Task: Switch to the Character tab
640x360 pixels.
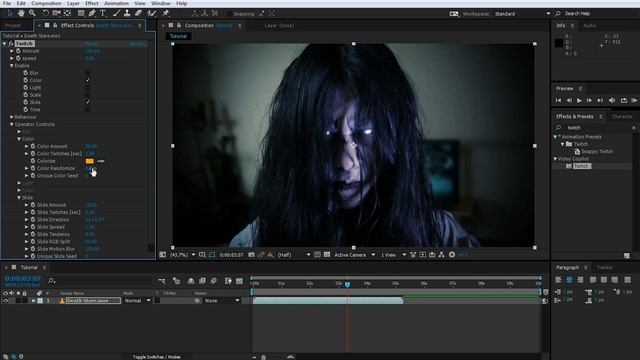Action: (x=622, y=117)
